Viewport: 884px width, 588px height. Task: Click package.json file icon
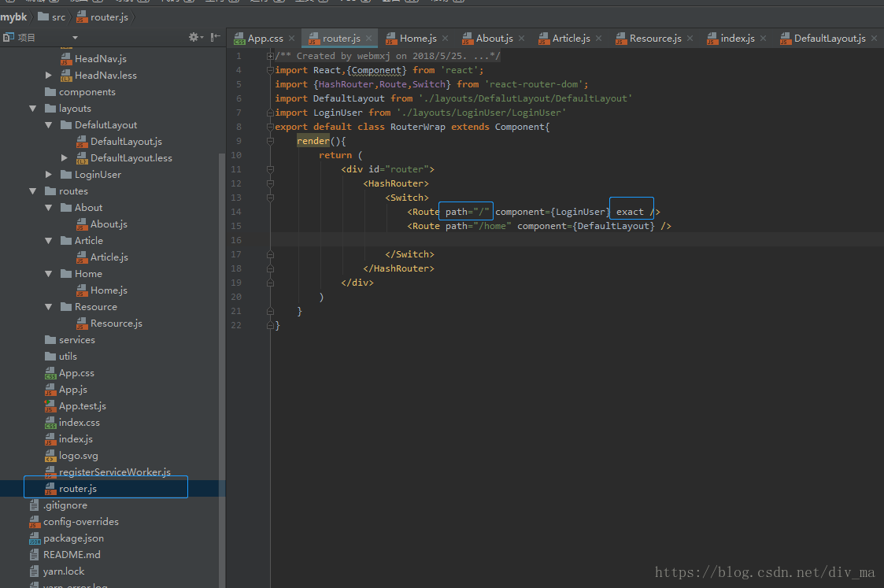pyautogui.click(x=35, y=538)
